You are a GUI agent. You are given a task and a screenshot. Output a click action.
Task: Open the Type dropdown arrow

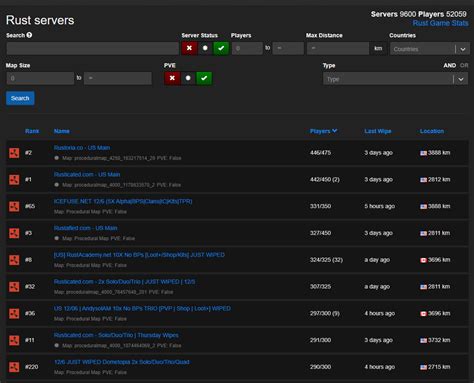click(x=461, y=79)
